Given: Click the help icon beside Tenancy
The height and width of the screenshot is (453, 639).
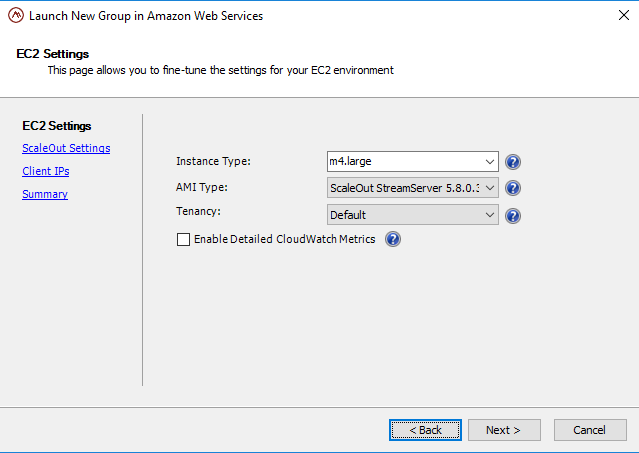Looking at the screenshot, I should (513, 216).
